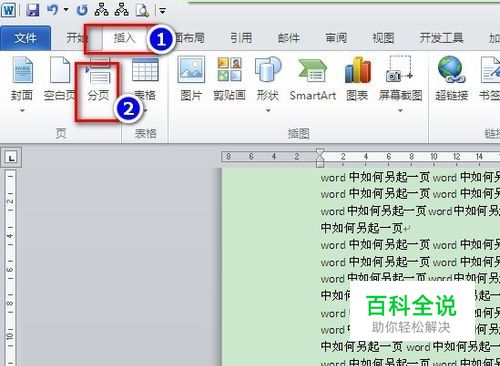The image size is (500, 366).
Task: Insert a blank page with 空白页
Action: click(x=60, y=79)
